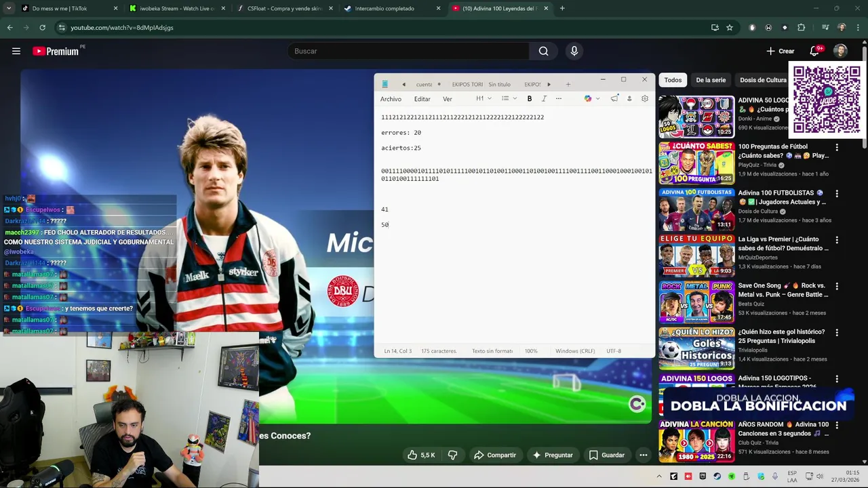Show hidden system tray icons chevron
Viewport: 868px width, 488px height.
tap(659, 476)
